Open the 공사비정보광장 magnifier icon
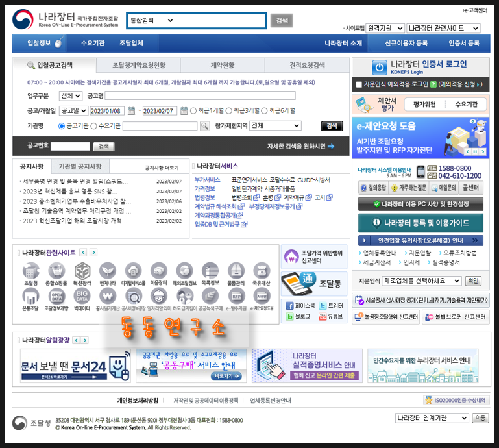 tap(133, 297)
